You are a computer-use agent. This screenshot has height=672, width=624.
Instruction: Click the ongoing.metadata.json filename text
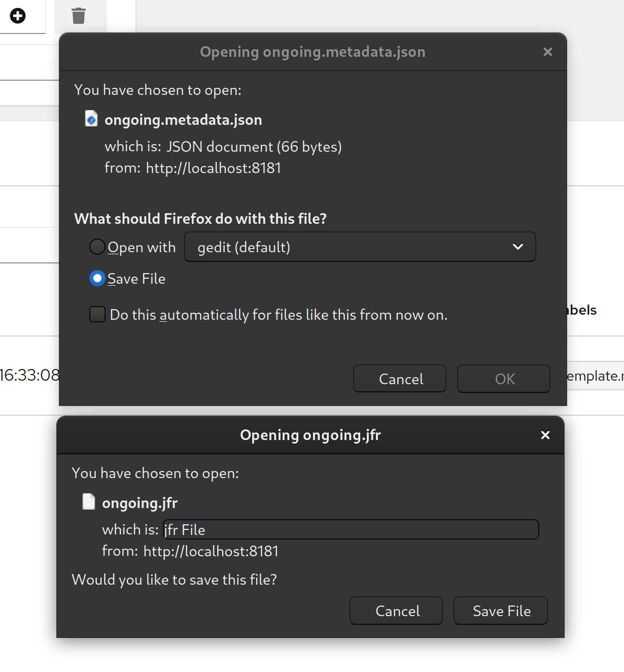point(183,120)
